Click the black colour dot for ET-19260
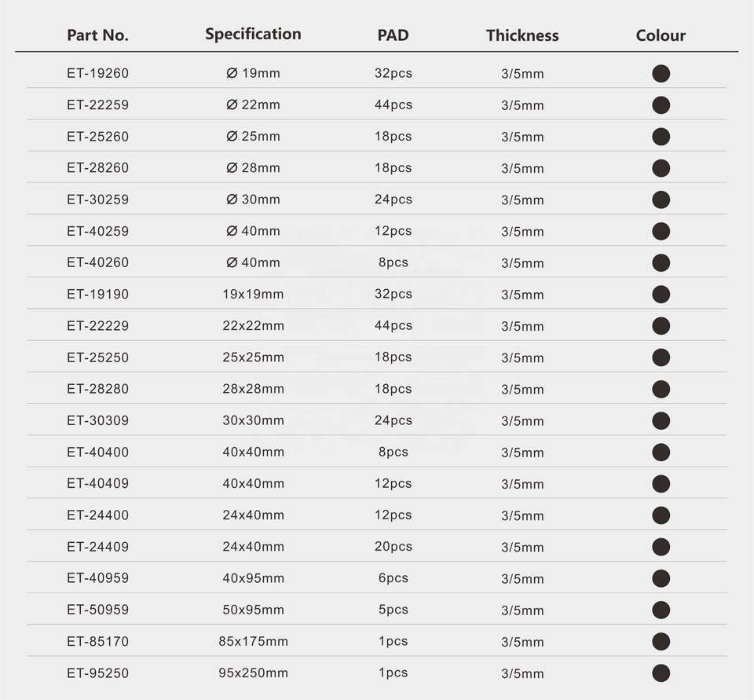 (x=661, y=74)
